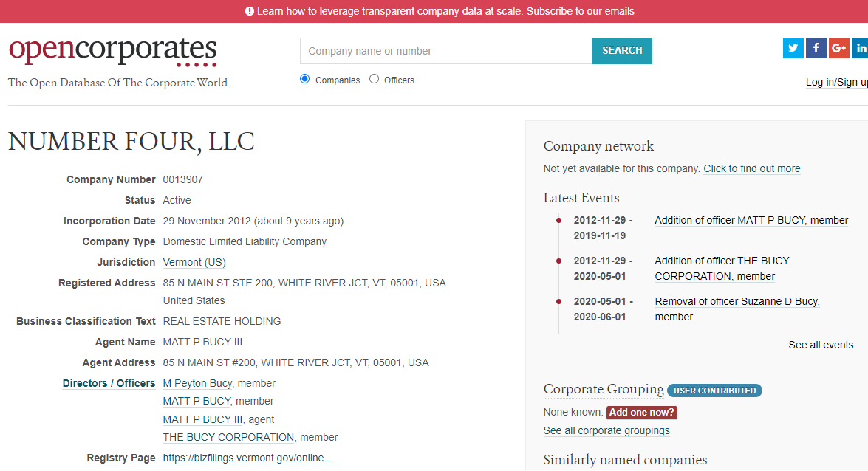Open the Vermont (US) jurisdiction link
This screenshot has height=471, width=868.
click(x=194, y=262)
